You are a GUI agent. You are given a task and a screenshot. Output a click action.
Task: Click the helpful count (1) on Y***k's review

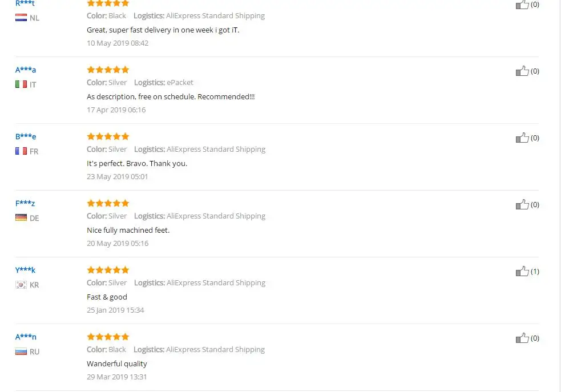535,272
